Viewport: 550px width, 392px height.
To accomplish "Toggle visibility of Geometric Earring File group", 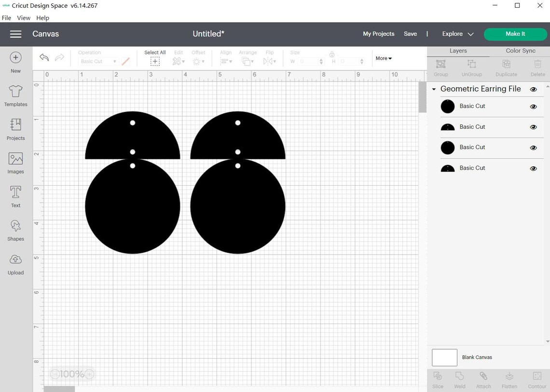I will pyautogui.click(x=533, y=89).
